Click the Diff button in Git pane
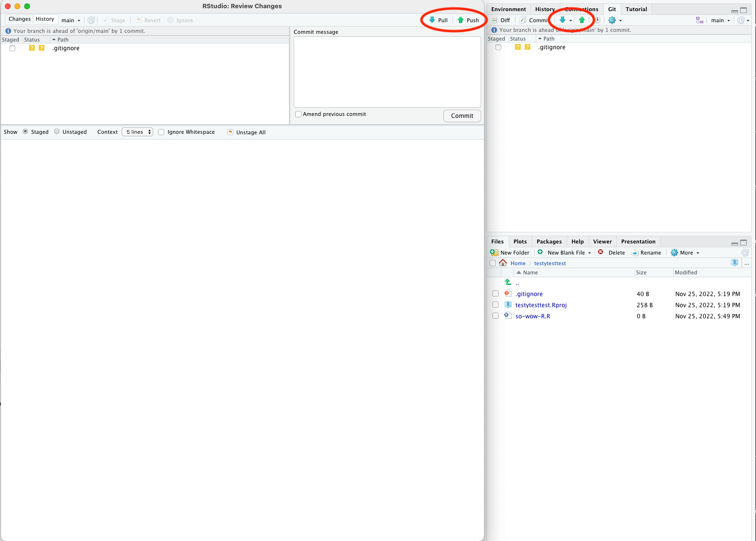 tap(501, 20)
